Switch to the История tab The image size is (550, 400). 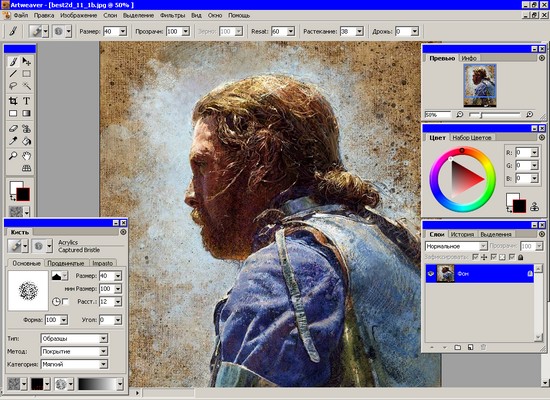(462, 234)
